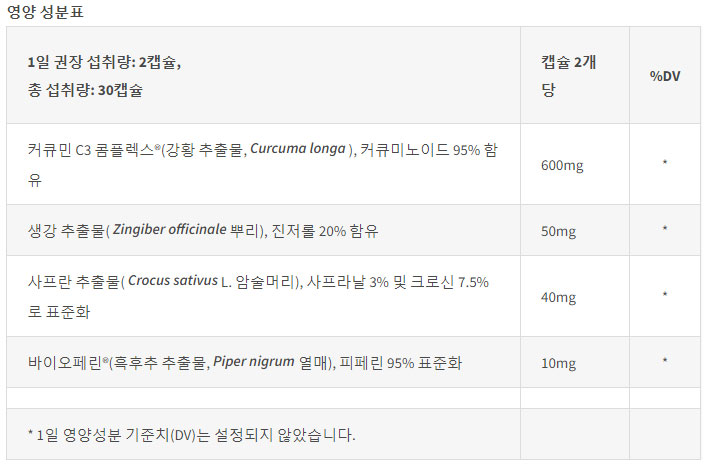
Task: Click the %DV column header
Action: (664, 76)
